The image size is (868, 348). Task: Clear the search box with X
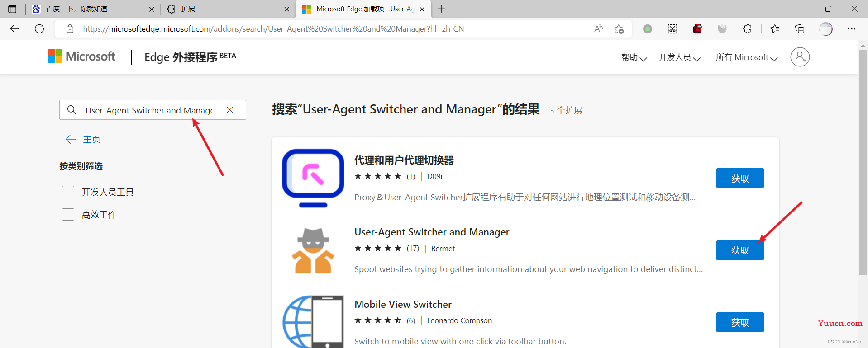[x=230, y=110]
